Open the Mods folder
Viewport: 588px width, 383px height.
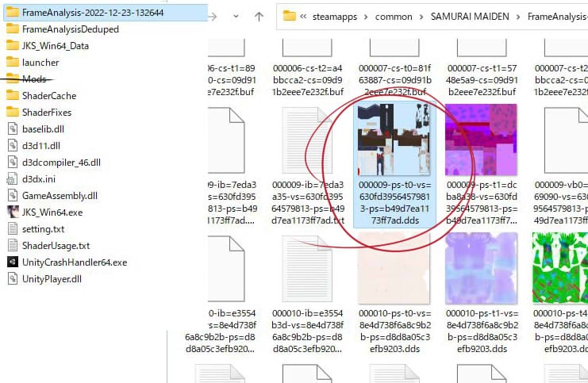point(26,79)
